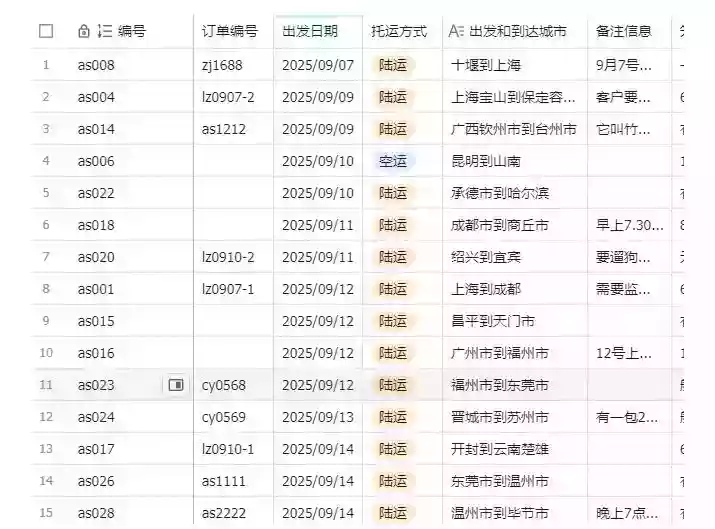Screen dimensions: 715x529
Task: Tick the select-all checkbox in header
Action: pyautogui.click(x=46, y=31)
